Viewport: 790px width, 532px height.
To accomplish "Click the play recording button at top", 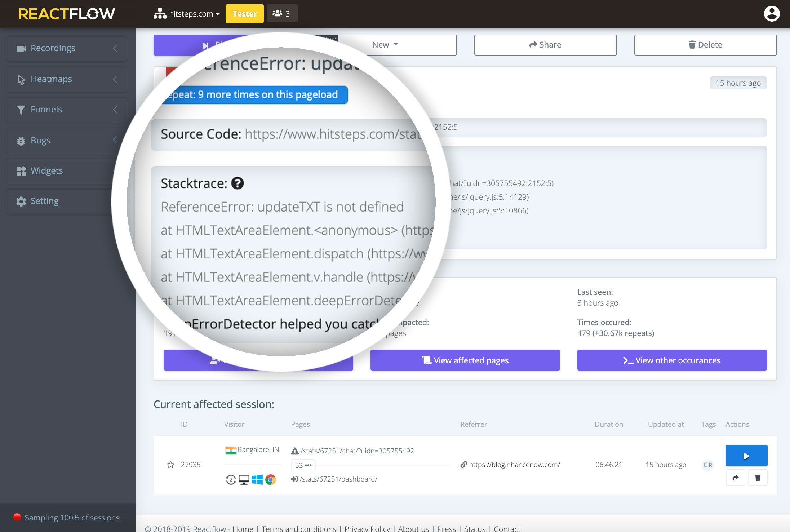I will 205,45.
